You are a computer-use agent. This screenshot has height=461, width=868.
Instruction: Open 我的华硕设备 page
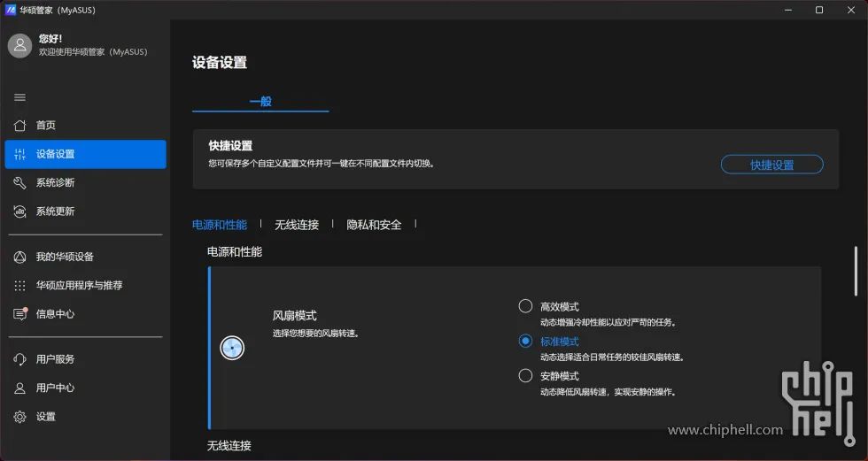[85, 257]
